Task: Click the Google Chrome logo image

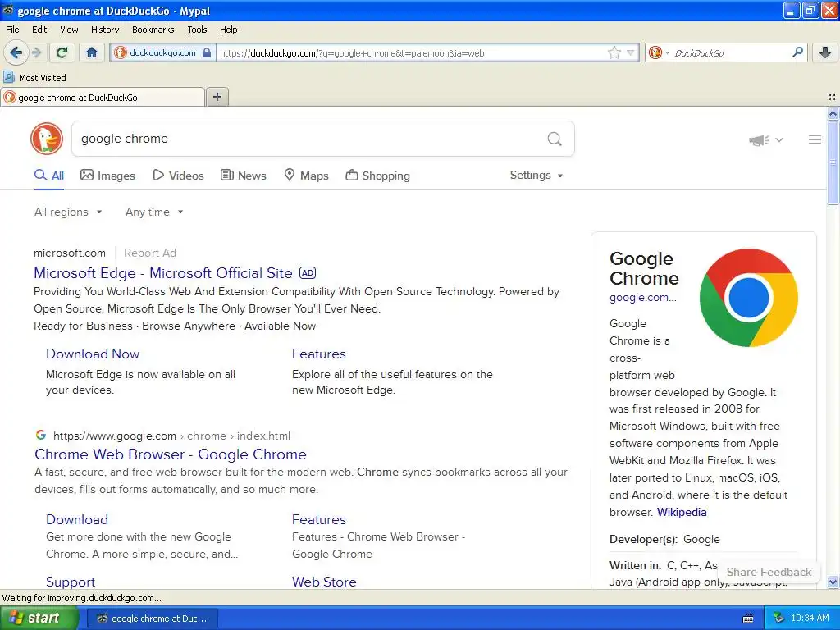Action: (x=748, y=297)
